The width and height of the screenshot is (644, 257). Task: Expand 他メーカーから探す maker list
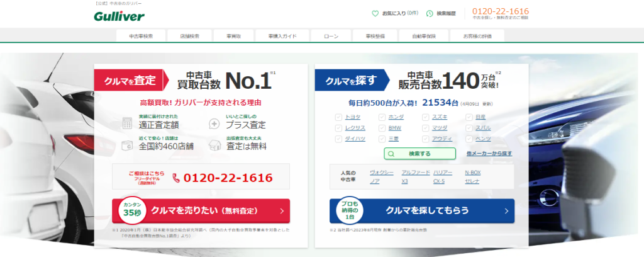click(x=489, y=153)
